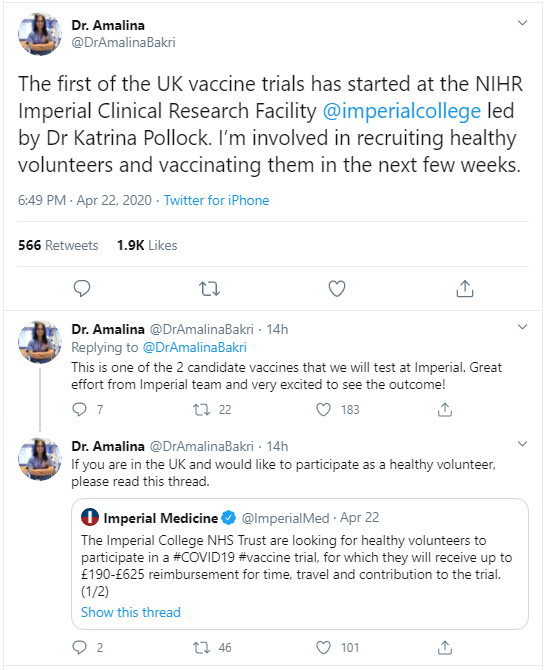Viewport: 544px width, 670px height.
Task: Retweet the tweet with 46 retweets
Action: (201, 648)
